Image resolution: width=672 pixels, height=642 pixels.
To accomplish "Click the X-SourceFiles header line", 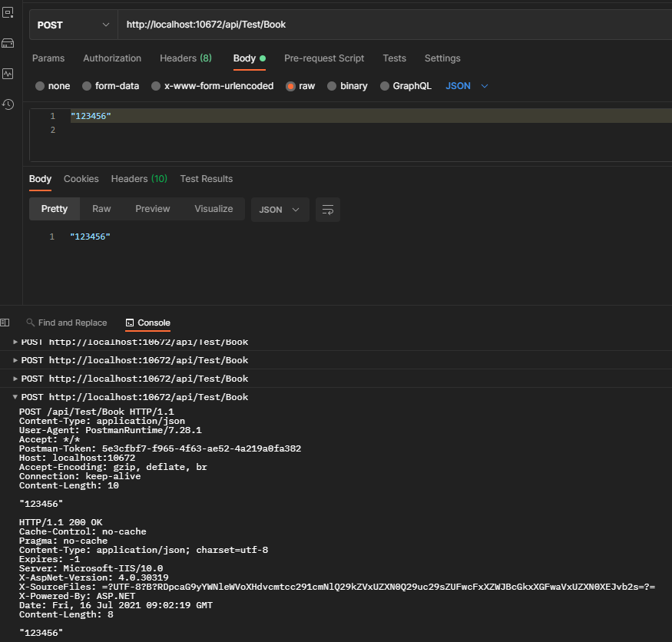I will point(337,587).
